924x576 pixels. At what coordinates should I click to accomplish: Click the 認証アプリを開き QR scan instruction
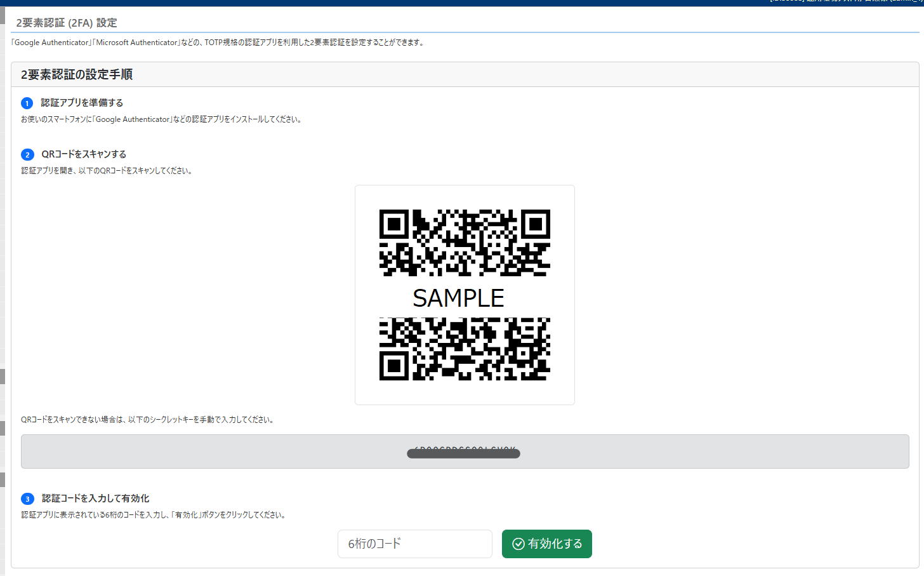[x=107, y=171]
